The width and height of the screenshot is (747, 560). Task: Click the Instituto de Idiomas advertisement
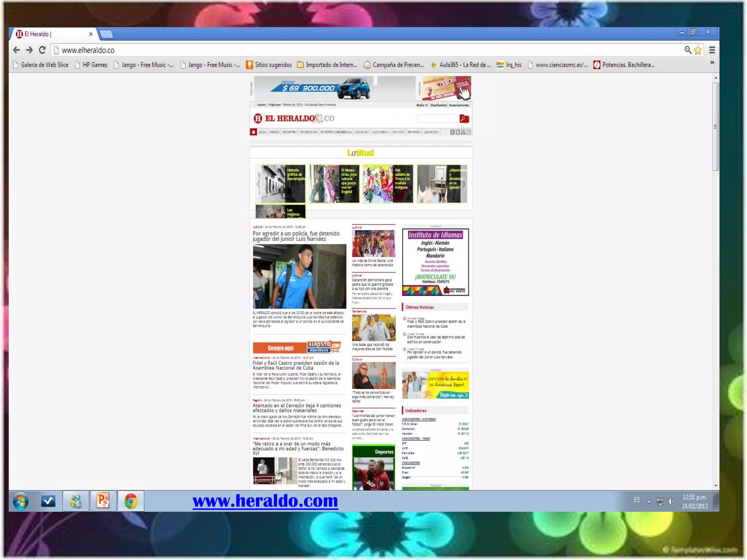436,262
